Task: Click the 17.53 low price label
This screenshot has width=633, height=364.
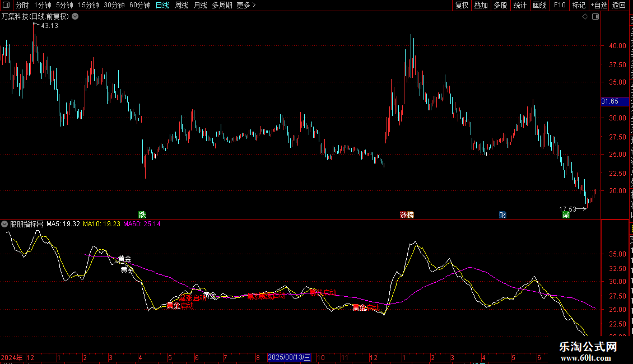Action: 567,209
